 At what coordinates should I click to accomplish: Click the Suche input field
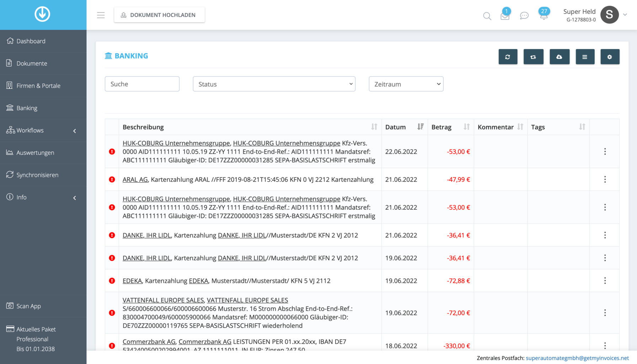click(142, 84)
